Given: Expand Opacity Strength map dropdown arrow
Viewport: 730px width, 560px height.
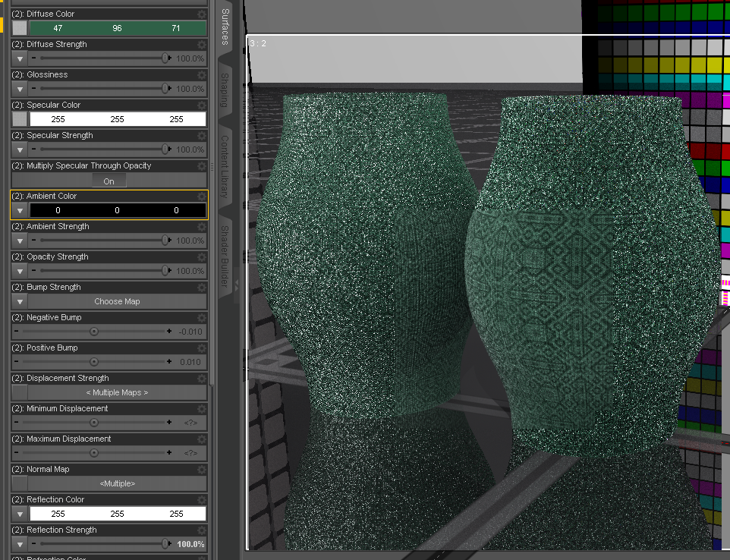Looking at the screenshot, I should 20,271.
